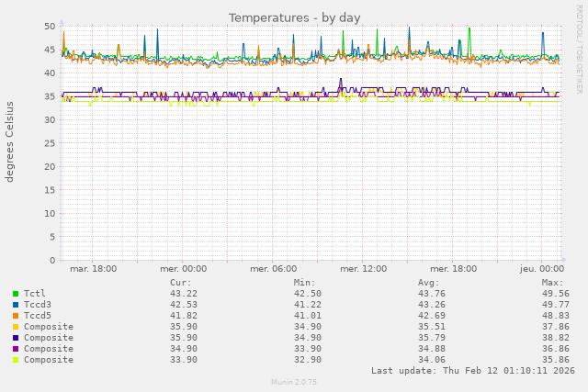The width and height of the screenshot is (588, 392).
Task: Select the Tccd5 legend label
Action: [x=38, y=316]
